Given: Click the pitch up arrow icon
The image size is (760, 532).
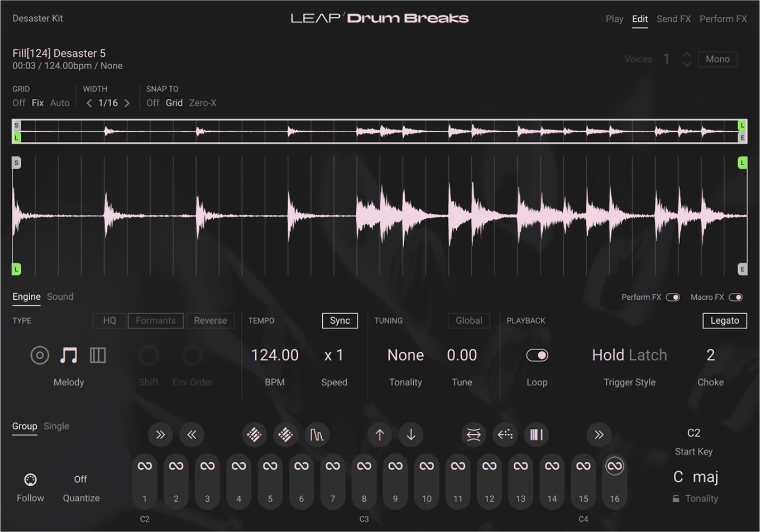Looking at the screenshot, I should [379, 435].
